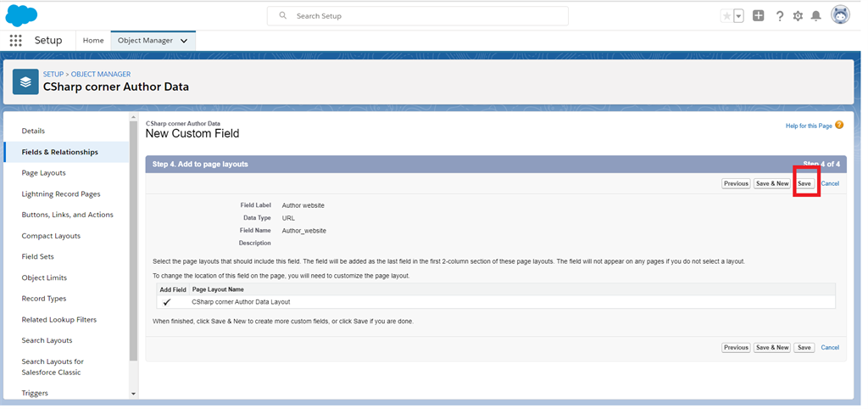Open Details in the sidebar
Screen dimensions: 868x409
pos(33,131)
